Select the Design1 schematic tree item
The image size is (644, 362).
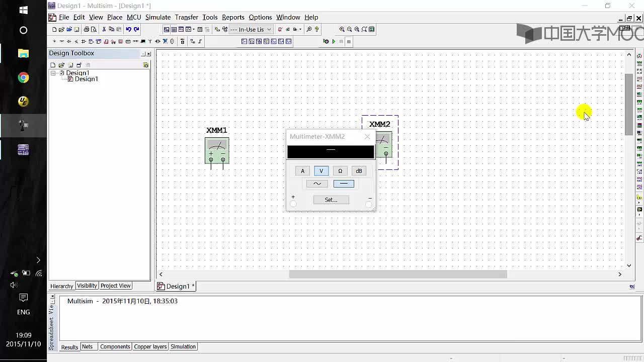pos(86,79)
